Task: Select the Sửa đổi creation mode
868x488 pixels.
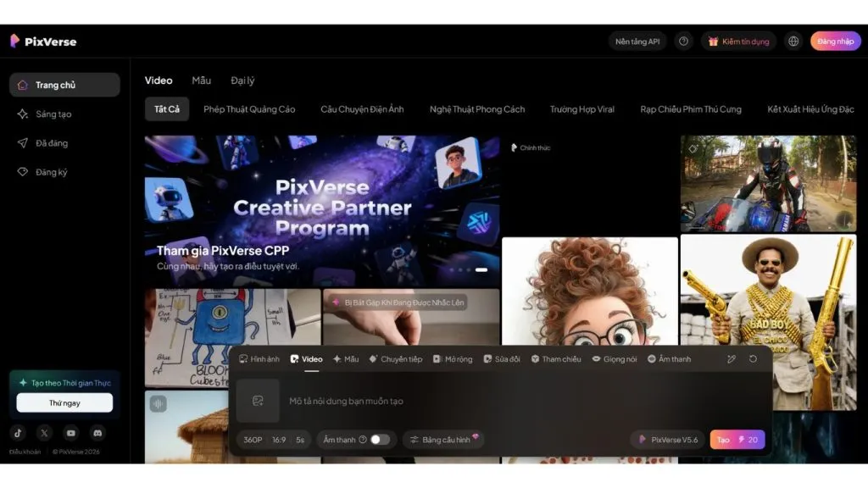Action: coord(502,359)
